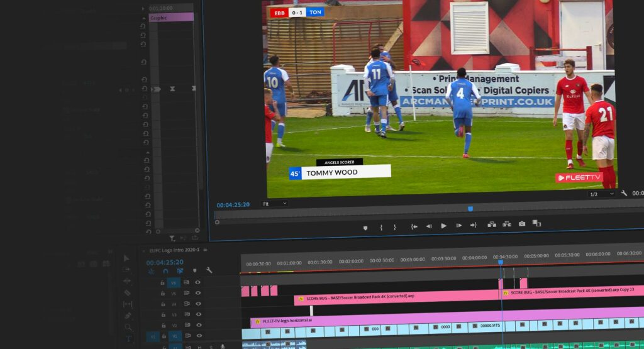Toggle the lock on track V5
The image size is (644, 349).
(x=163, y=294)
